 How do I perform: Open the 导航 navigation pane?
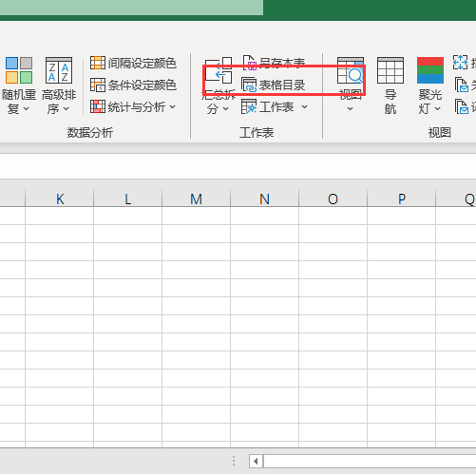click(x=390, y=85)
